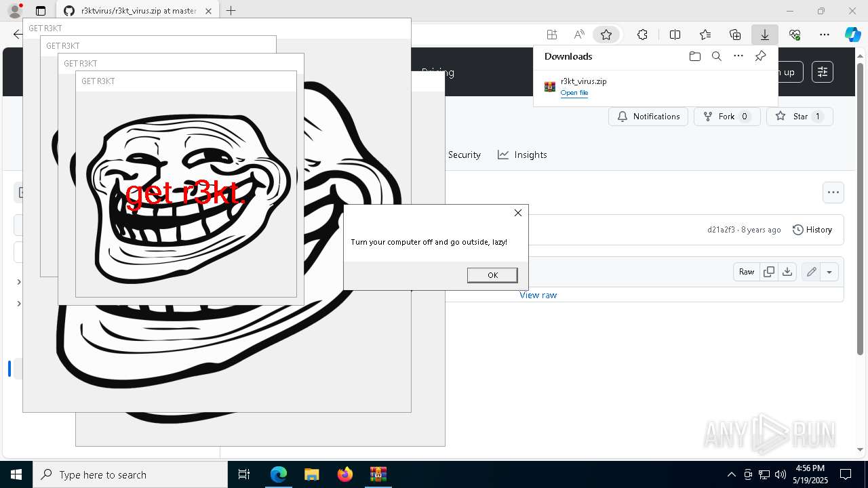Open Windows Start menu
The image size is (868, 488).
pos(16,474)
